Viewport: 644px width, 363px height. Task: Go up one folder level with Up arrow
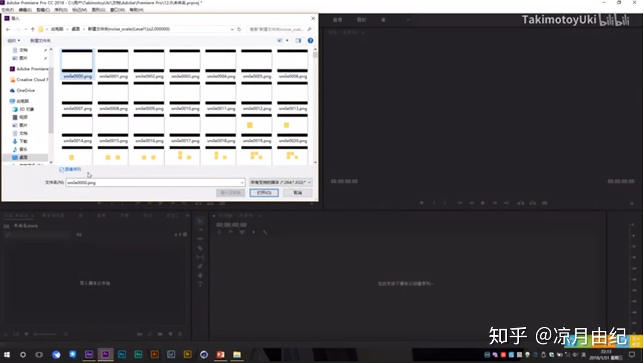[33, 29]
